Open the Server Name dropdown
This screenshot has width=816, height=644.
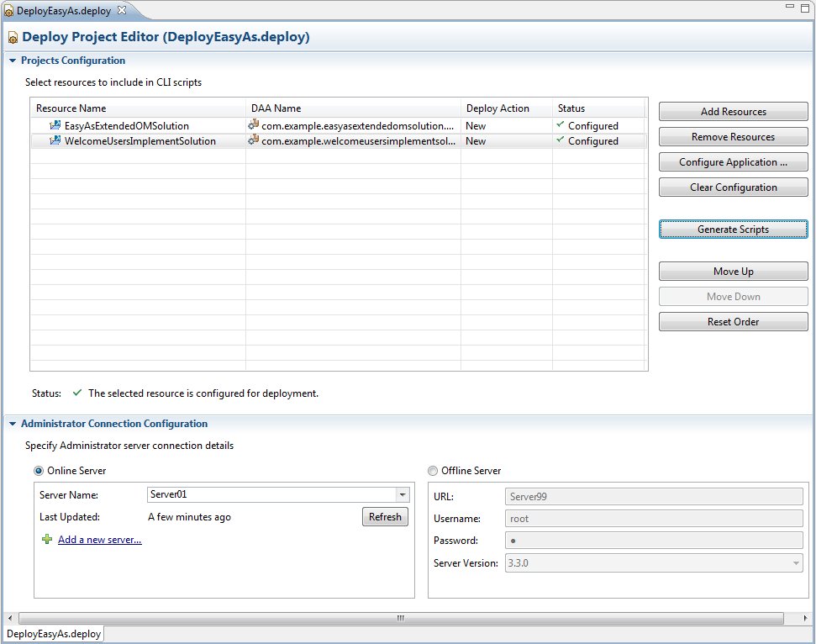(x=402, y=495)
